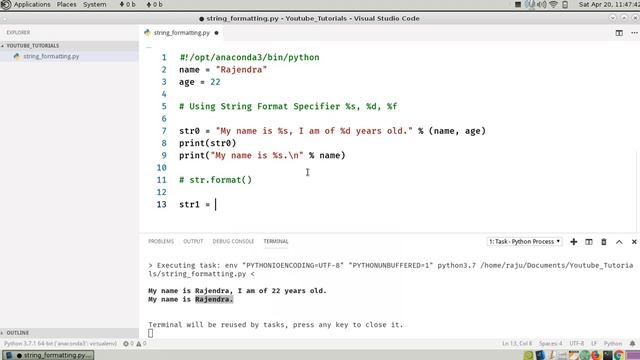The height and width of the screenshot is (360, 640).
Task: Select the string_formatting.py editor tab
Action: tap(182, 33)
